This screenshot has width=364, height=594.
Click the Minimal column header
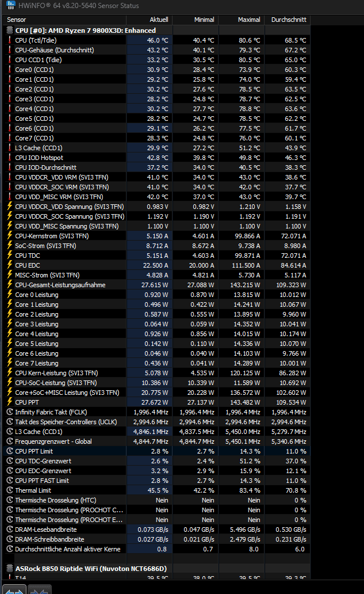(204, 20)
